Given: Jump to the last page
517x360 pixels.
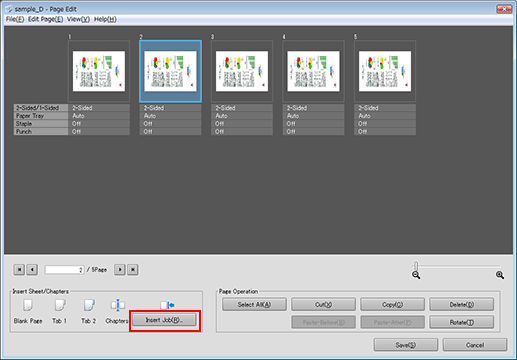Looking at the screenshot, I should click(x=133, y=270).
